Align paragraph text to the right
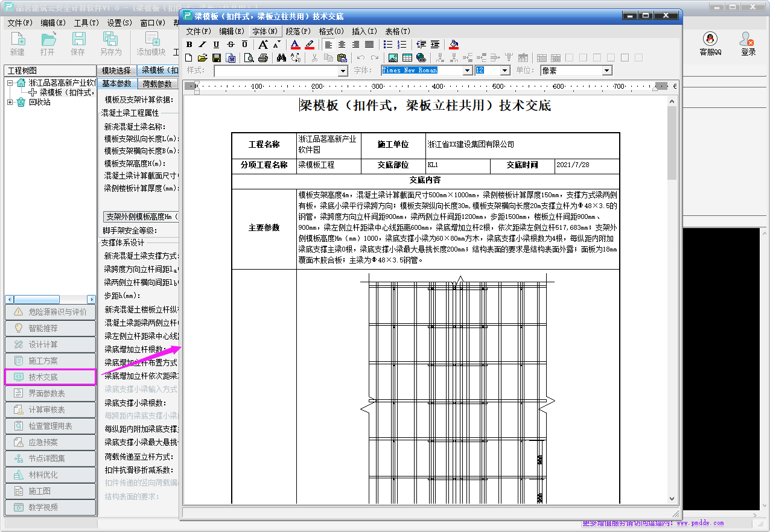The height and width of the screenshot is (532, 770). (355, 45)
